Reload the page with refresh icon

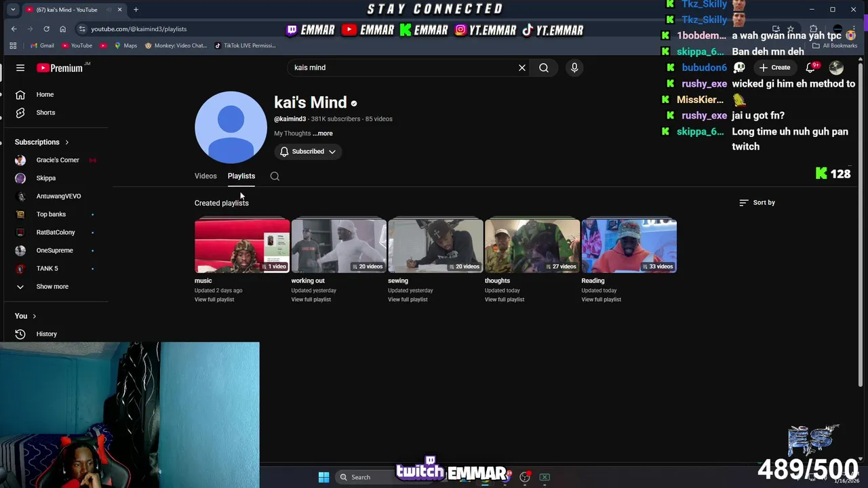(x=46, y=29)
